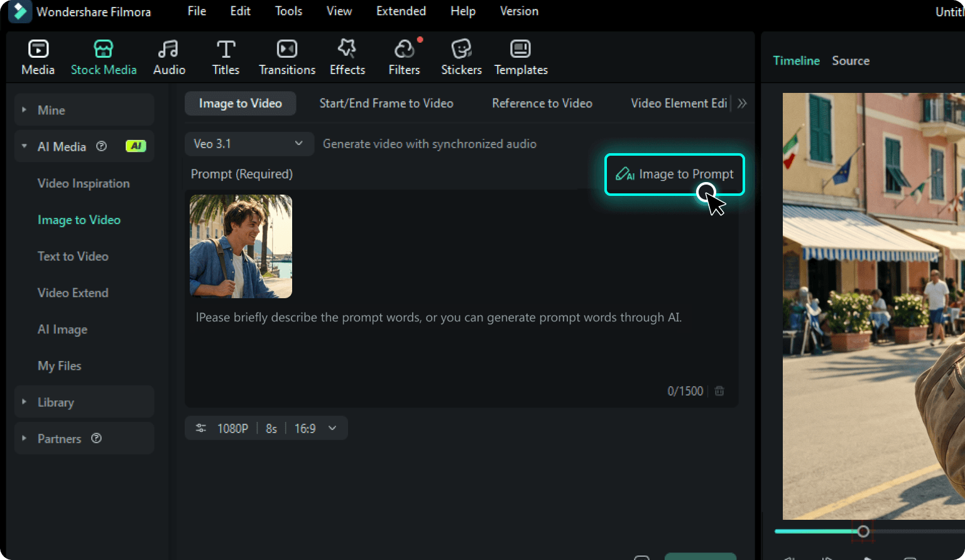Select Video Extend in the sidebar

pos(73,293)
